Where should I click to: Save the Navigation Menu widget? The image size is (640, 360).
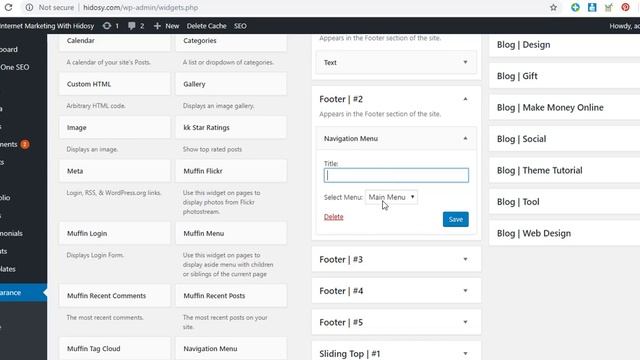point(456,219)
